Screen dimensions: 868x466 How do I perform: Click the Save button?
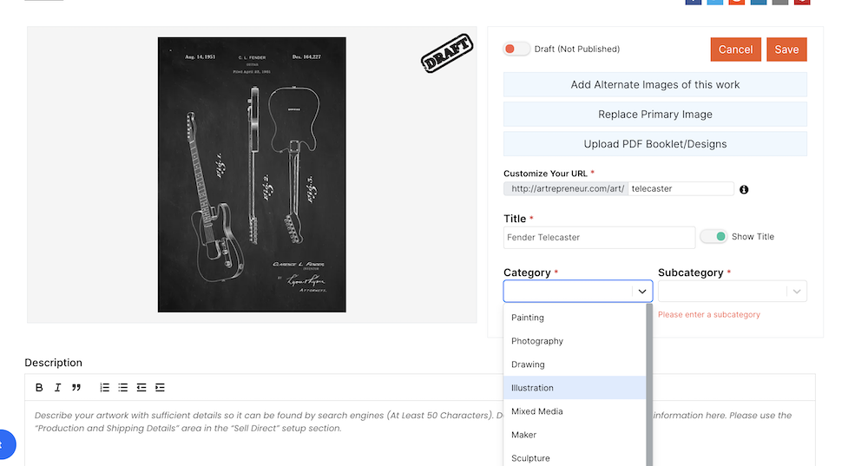(x=786, y=49)
